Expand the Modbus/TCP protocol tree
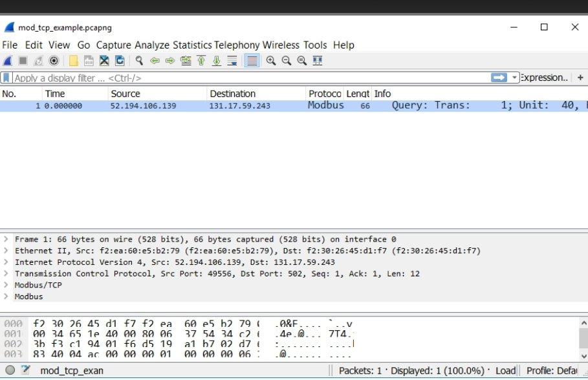The image size is (588, 380). tap(7, 285)
